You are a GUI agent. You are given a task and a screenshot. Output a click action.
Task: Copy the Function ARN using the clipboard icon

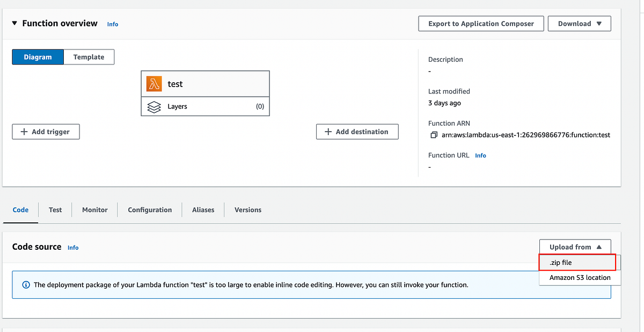coord(434,135)
